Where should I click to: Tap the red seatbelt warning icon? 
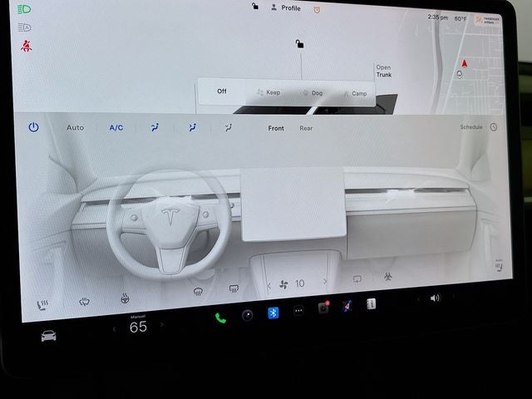[x=26, y=46]
